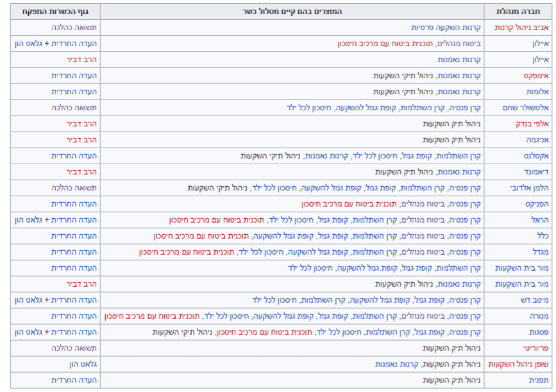Image resolution: width=556 pixels, height=392 pixels.
Task: Click מור בית השקעות in the הרב דביר row
Action: tap(522, 284)
